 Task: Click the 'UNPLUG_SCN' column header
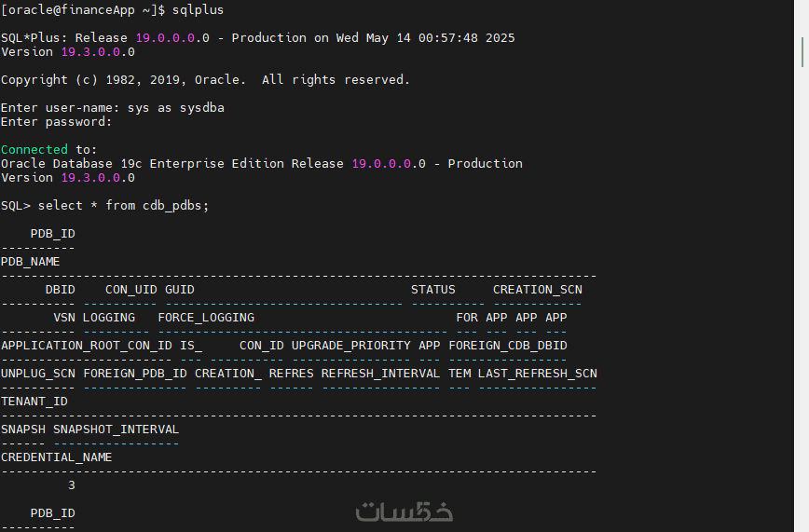point(38,373)
